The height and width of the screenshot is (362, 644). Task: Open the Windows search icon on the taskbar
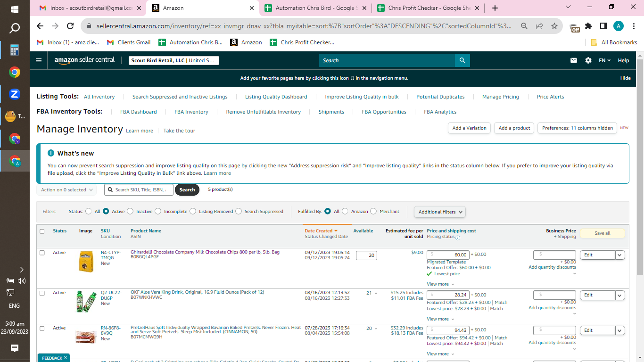click(x=15, y=29)
